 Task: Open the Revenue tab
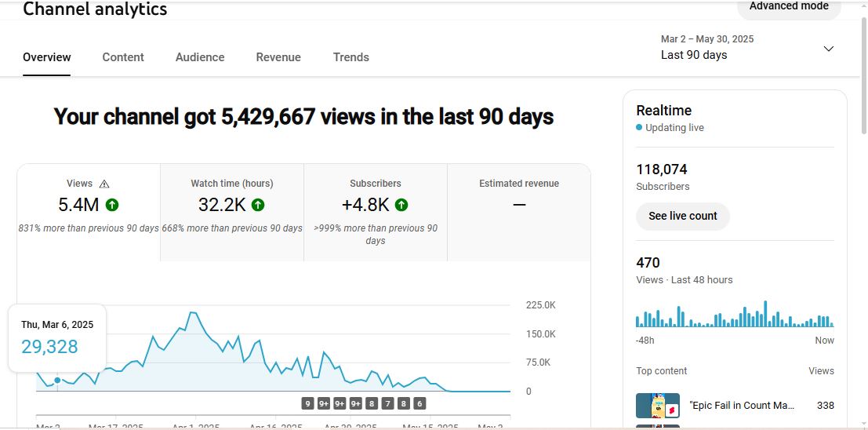[278, 57]
